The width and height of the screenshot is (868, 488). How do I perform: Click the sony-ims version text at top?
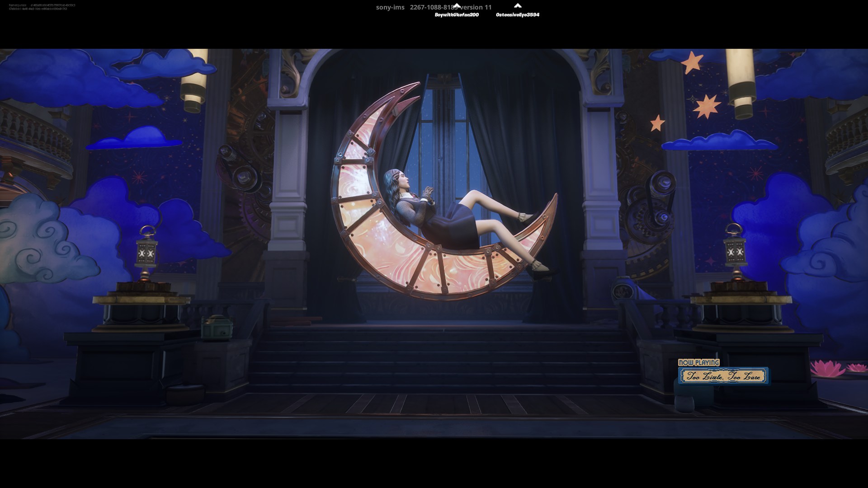point(433,7)
